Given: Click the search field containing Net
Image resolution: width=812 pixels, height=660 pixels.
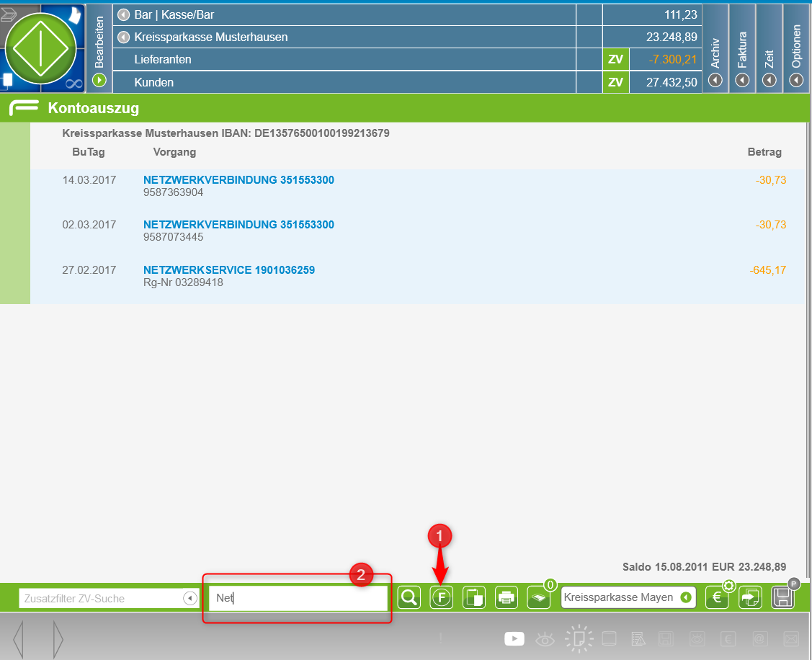Looking at the screenshot, I should coord(298,598).
